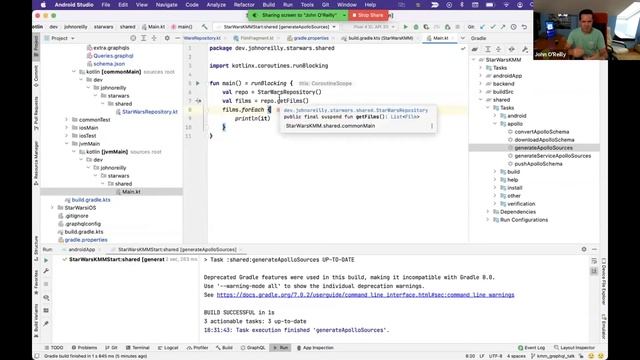
Task: Click the wrench icon in the Run panel sidebar
Action: [46, 271]
